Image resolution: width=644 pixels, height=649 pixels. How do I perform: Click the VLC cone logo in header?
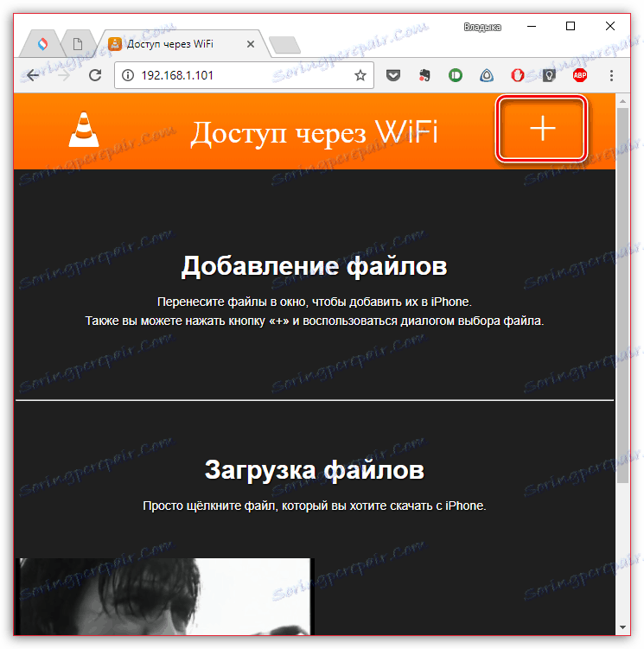pos(84,130)
